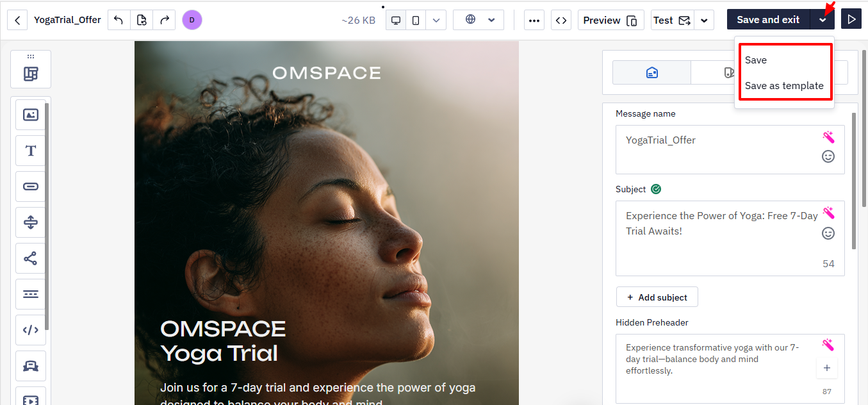The height and width of the screenshot is (405, 868).
Task: Toggle the Save and exit dropdown arrow
Action: click(823, 20)
